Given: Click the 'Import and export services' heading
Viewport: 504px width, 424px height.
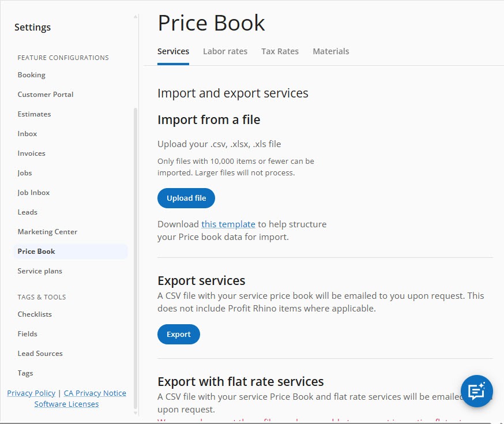Looking at the screenshot, I should 233,93.
